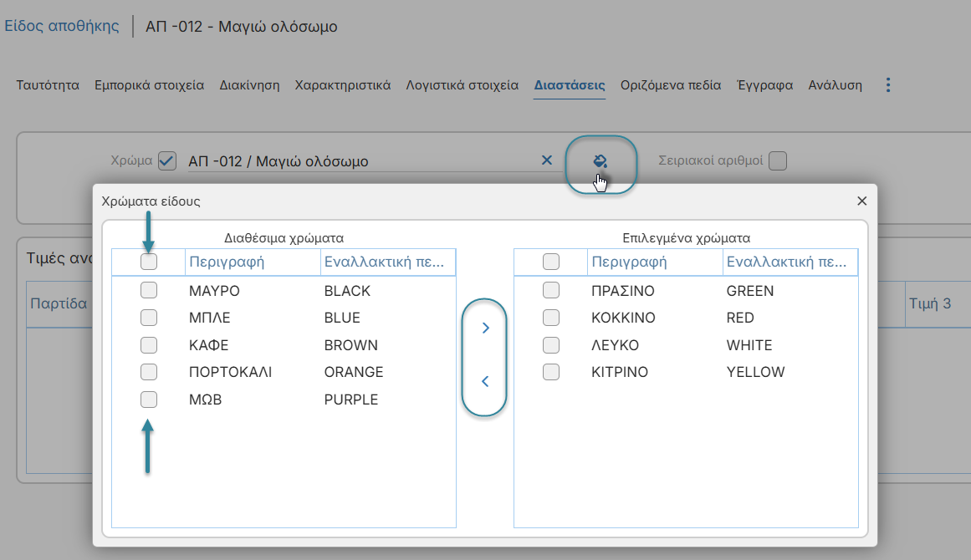Open the three-dot more tabs menu

pyautogui.click(x=888, y=85)
